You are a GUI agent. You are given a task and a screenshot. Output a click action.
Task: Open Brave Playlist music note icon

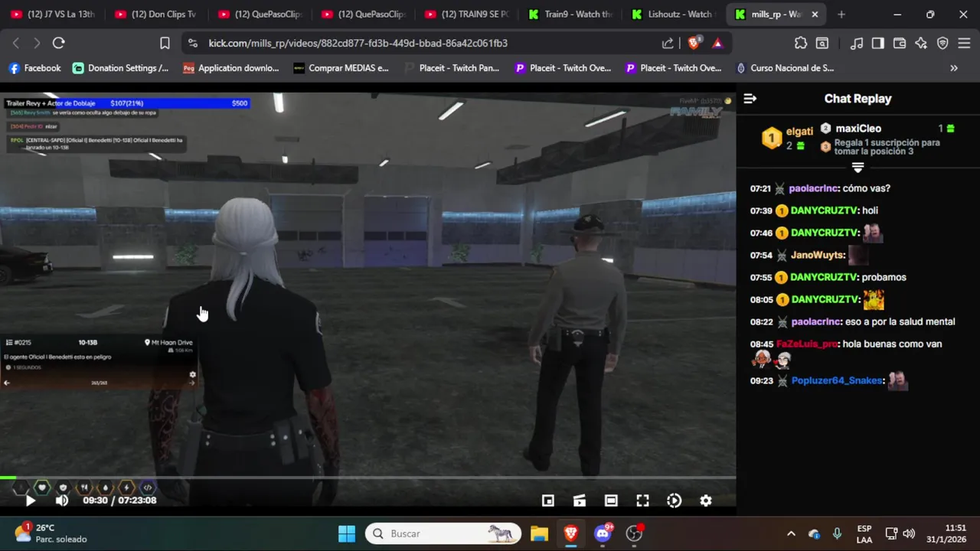857,43
